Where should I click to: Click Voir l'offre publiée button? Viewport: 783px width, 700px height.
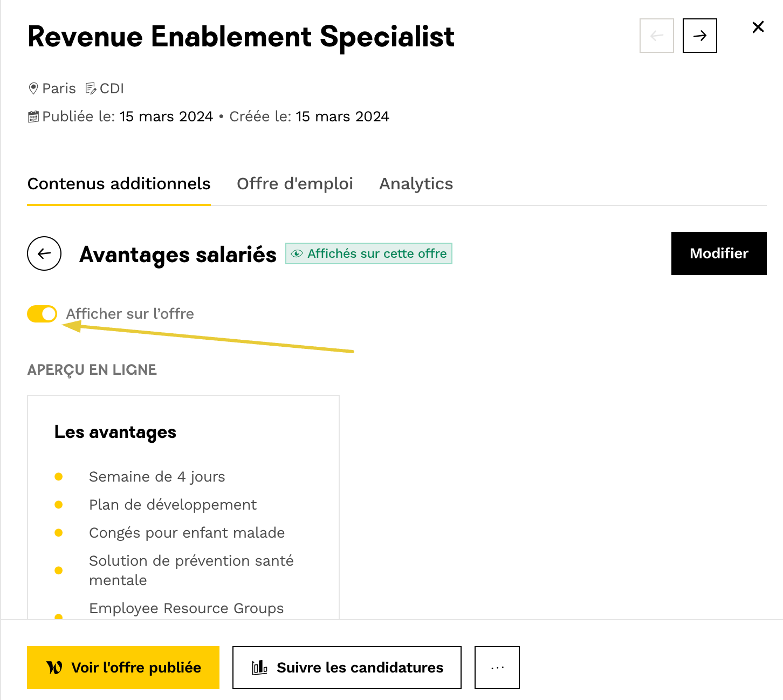click(x=123, y=668)
